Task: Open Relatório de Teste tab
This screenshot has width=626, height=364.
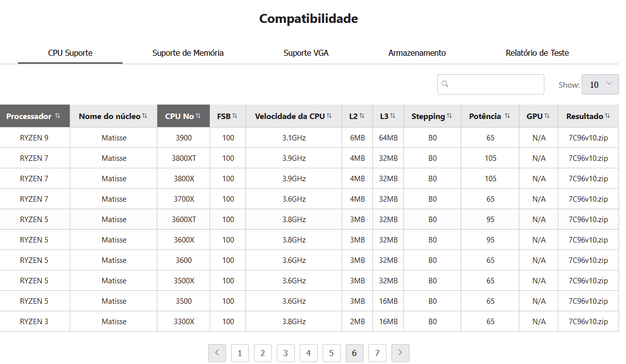Action: (x=537, y=53)
